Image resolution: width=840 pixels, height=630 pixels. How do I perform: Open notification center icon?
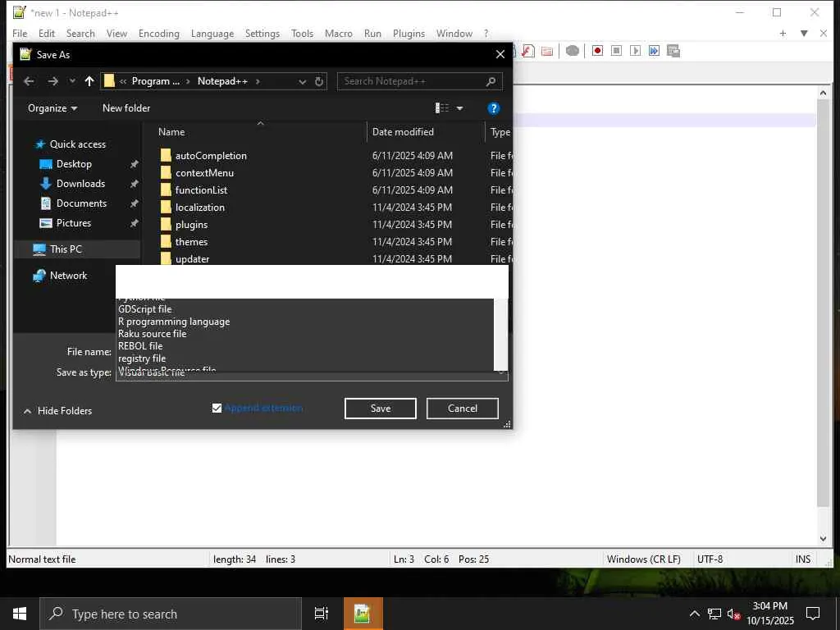coord(813,614)
